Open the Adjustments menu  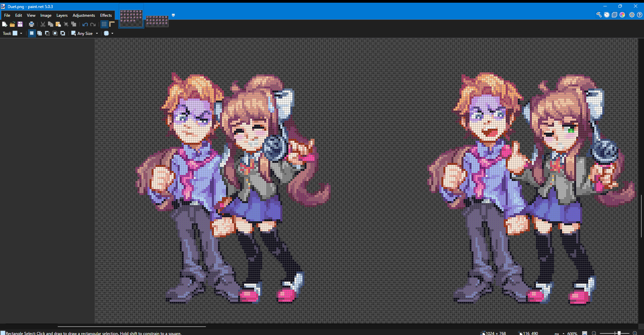84,15
